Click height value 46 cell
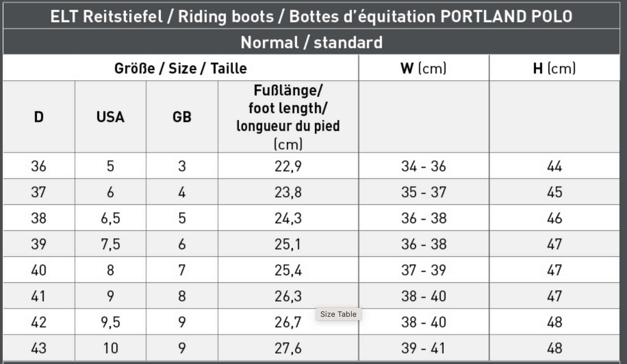This screenshot has height=364, width=627. click(x=554, y=218)
